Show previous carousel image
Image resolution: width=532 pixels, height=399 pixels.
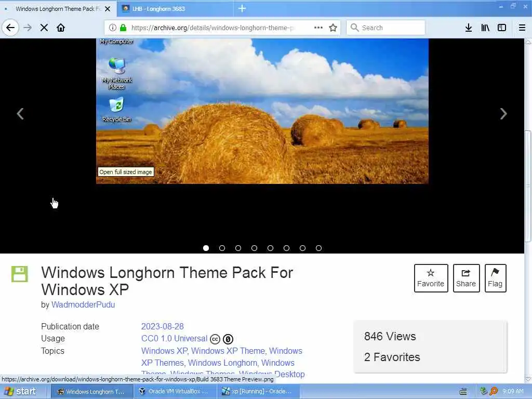pyautogui.click(x=20, y=114)
